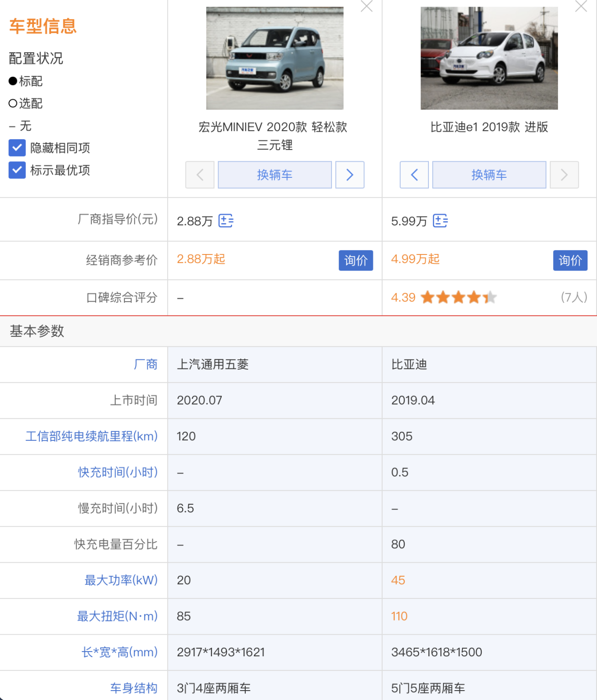Click 询价 for the 4.99万起 dealer price
597x700 pixels.
click(570, 260)
